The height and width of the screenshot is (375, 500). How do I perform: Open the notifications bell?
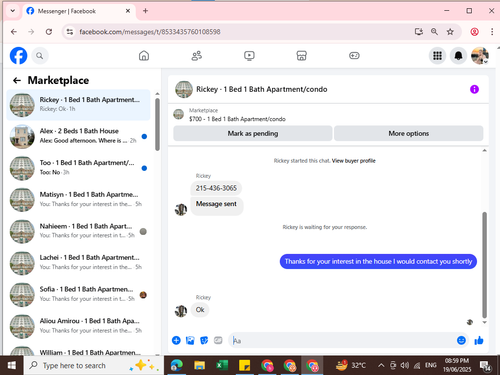459,56
